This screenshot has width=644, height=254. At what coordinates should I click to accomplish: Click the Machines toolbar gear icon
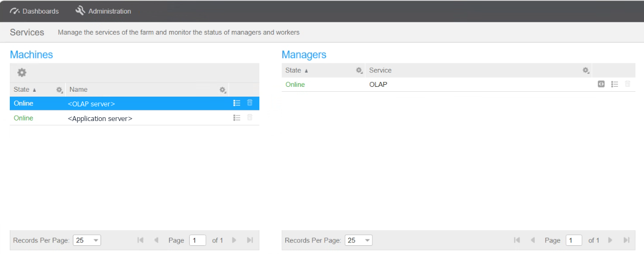tap(22, 73)
